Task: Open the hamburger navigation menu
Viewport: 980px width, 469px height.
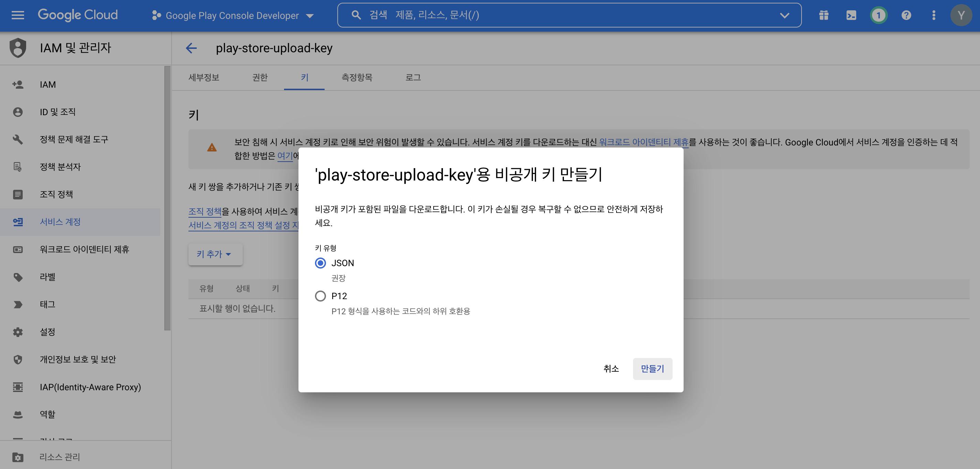Action: [18, 15]
